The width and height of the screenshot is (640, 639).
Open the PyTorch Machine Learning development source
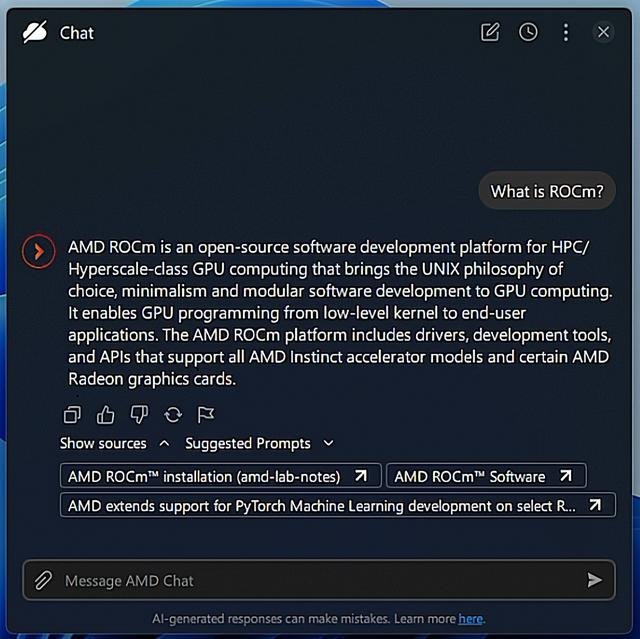338,505
